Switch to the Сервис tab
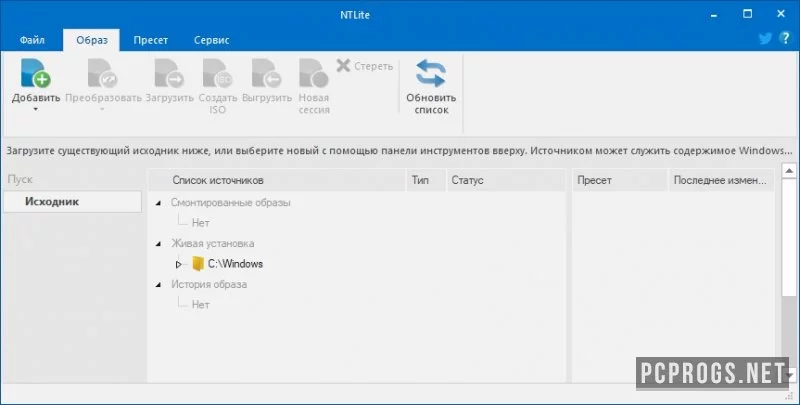800x405 pixels. (211, 40)
